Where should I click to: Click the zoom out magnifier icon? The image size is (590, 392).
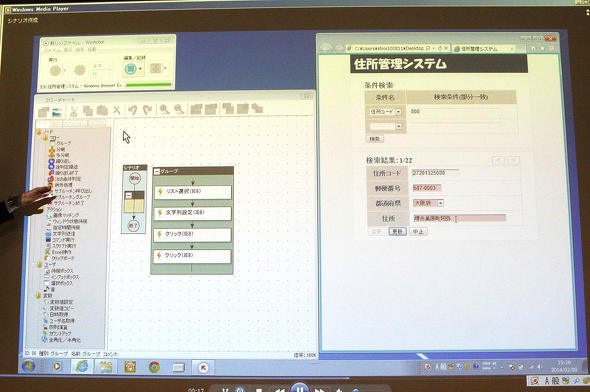[179, 109]
